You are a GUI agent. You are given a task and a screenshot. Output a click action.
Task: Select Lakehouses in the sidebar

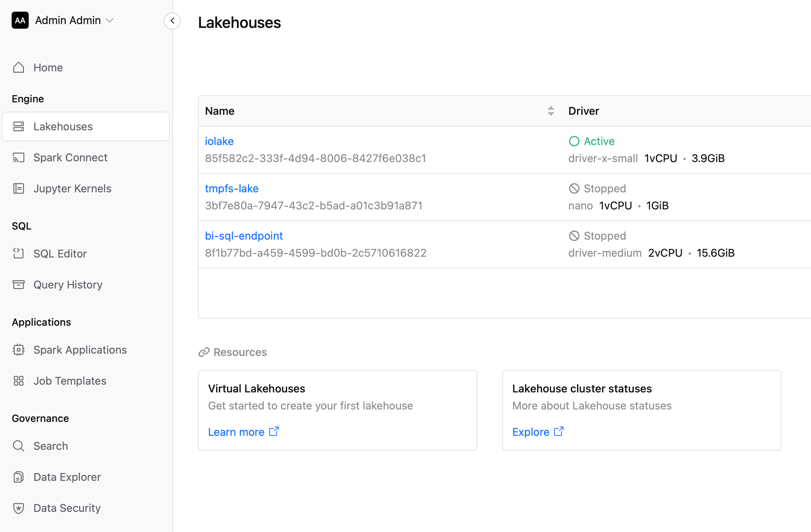pyautogui.click(x=86, y=126)
